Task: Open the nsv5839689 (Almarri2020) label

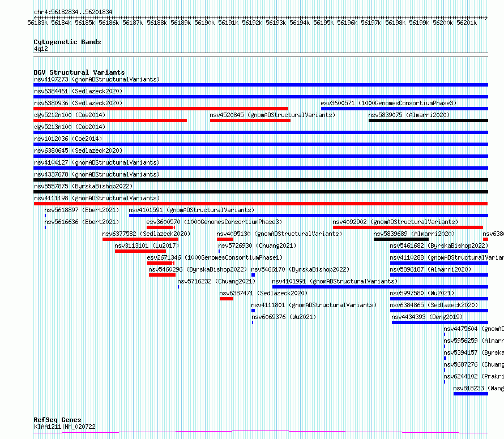Action: click(414, 234)
